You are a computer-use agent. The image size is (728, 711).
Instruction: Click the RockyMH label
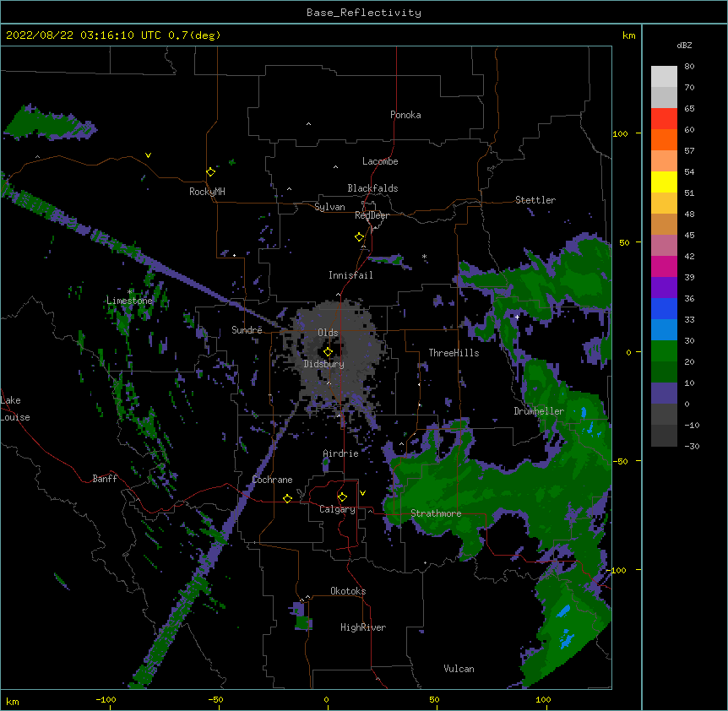(207, 192)
